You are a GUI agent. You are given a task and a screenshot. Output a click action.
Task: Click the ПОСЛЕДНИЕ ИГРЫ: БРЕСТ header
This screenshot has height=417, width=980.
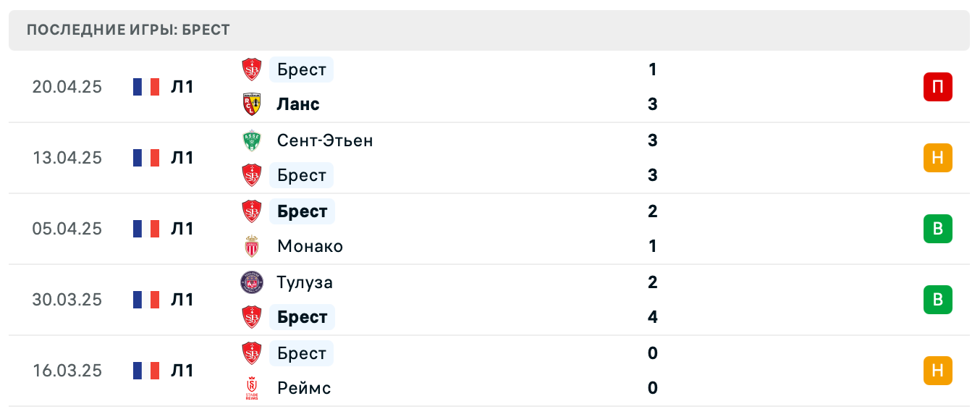coord(127,30)
